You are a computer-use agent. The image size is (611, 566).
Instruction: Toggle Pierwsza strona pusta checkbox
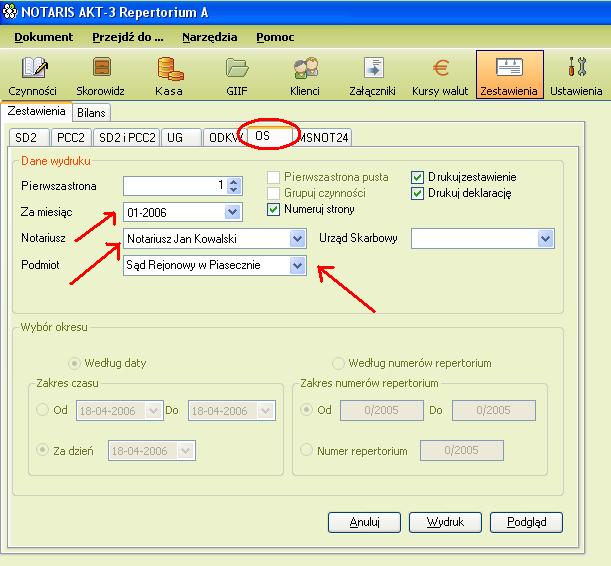point(274,177)
